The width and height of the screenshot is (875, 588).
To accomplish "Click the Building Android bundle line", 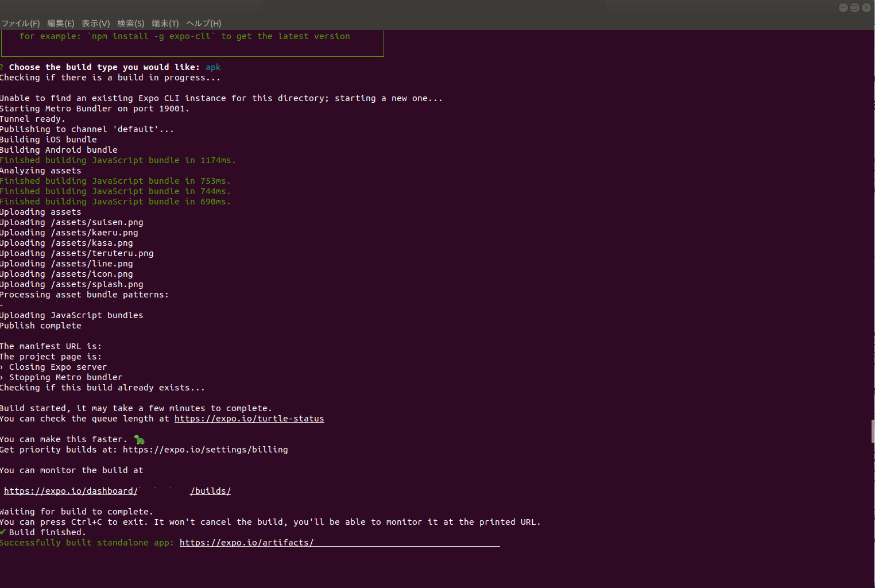I will point(59,149).
